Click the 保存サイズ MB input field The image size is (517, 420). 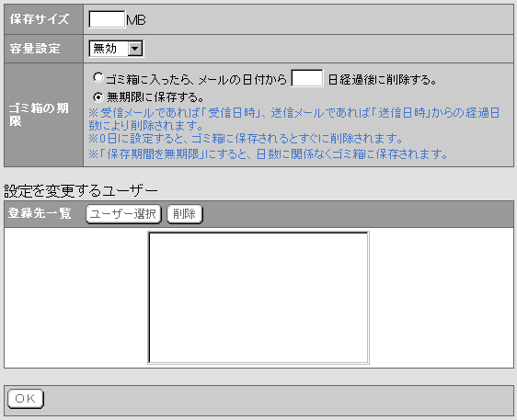(x=107, y=19)
